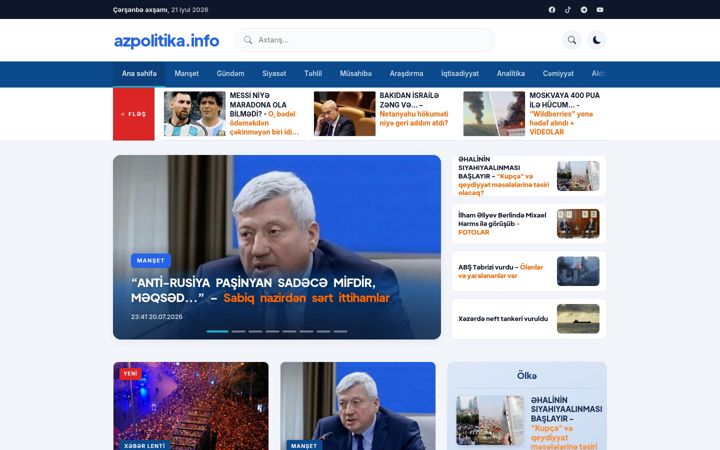
Task: Focus the Axtarış search field
Action: click(x=365, y=40)
